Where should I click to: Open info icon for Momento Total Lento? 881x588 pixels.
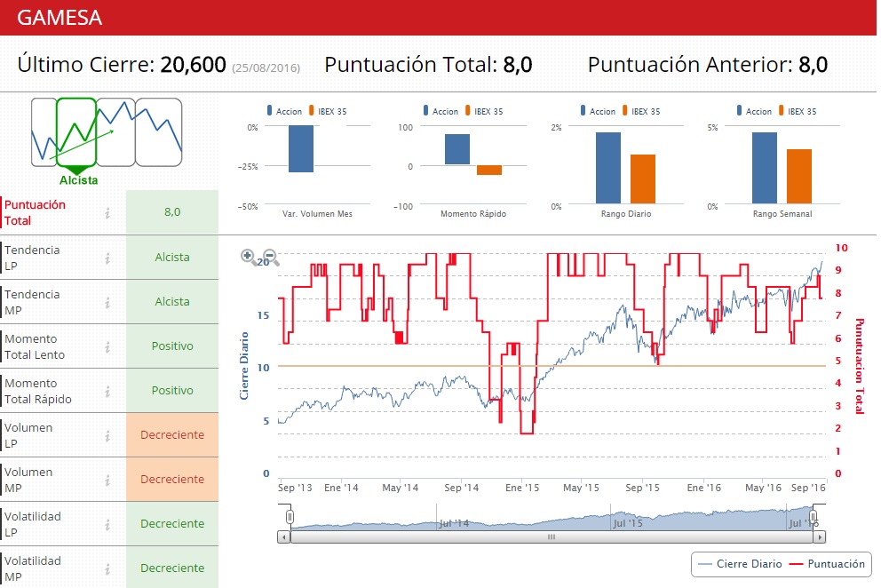[107, 346]
